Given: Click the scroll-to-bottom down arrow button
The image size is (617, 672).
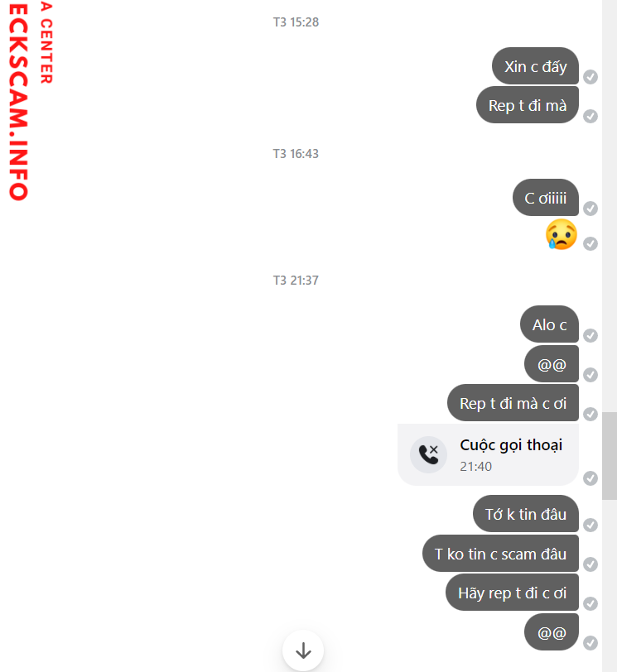Looking at the screenshot, I should pyautogui.click(x=303, y=650).
